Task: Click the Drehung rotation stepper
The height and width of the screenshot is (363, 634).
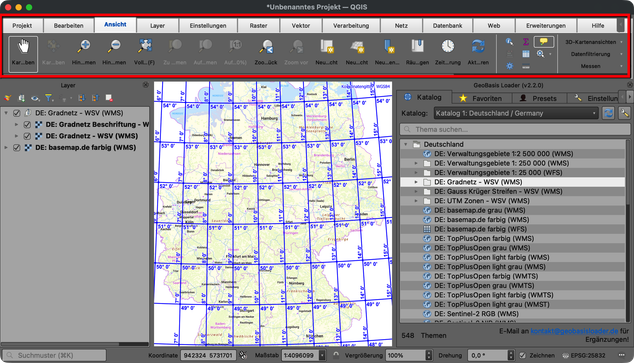Action: tap(511, 355)
